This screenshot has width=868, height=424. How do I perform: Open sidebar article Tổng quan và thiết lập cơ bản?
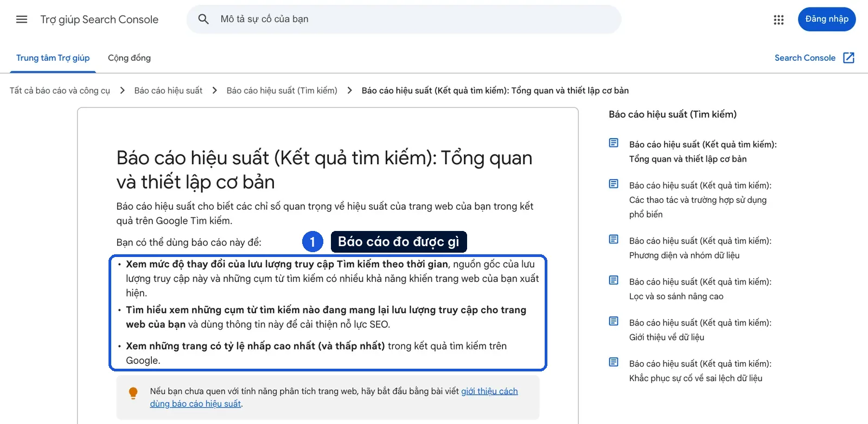(703, 152)
